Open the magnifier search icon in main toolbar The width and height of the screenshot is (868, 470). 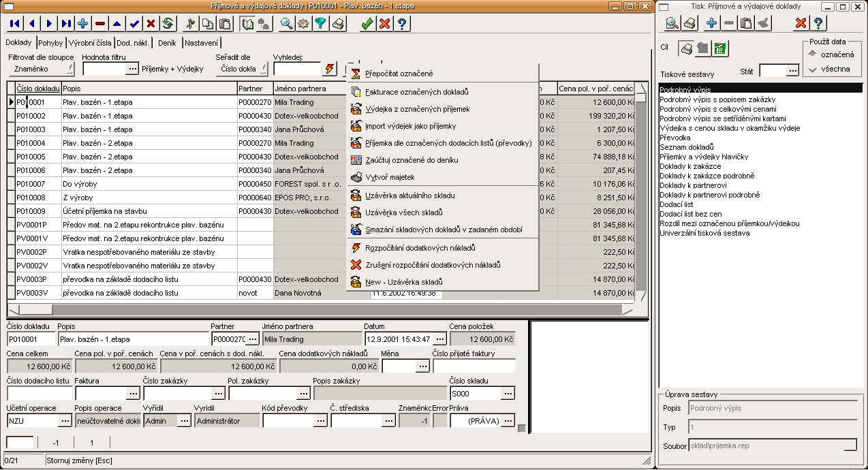point(287,24)
